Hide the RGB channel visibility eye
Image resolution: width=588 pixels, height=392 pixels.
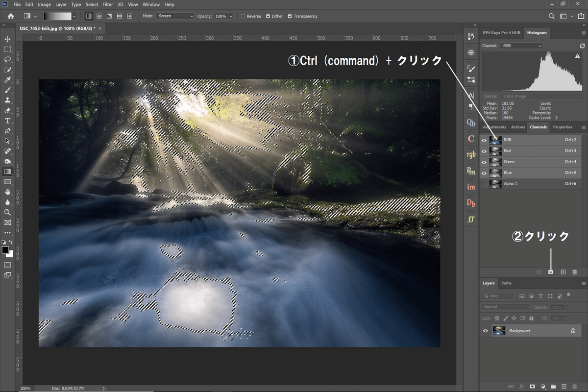click(485, 140)
